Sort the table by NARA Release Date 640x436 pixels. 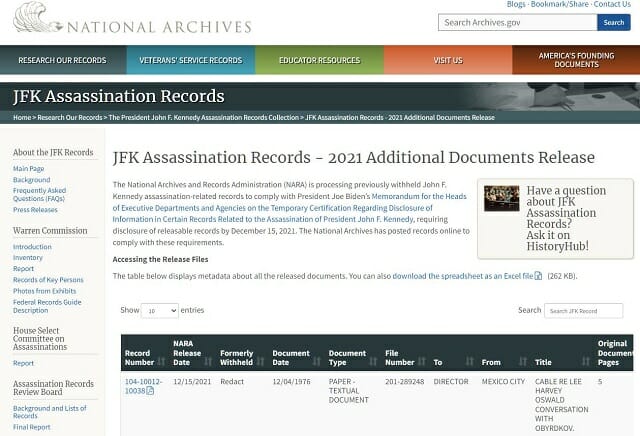pyautogui.click(x=193, y=353)
